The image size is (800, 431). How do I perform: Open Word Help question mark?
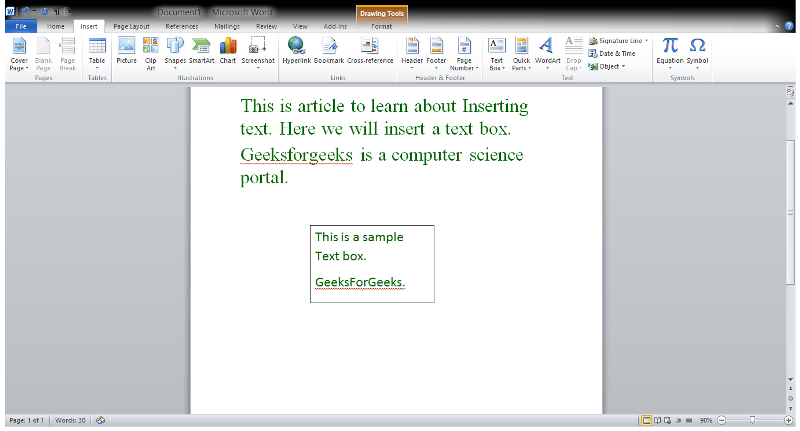(789, 26)
